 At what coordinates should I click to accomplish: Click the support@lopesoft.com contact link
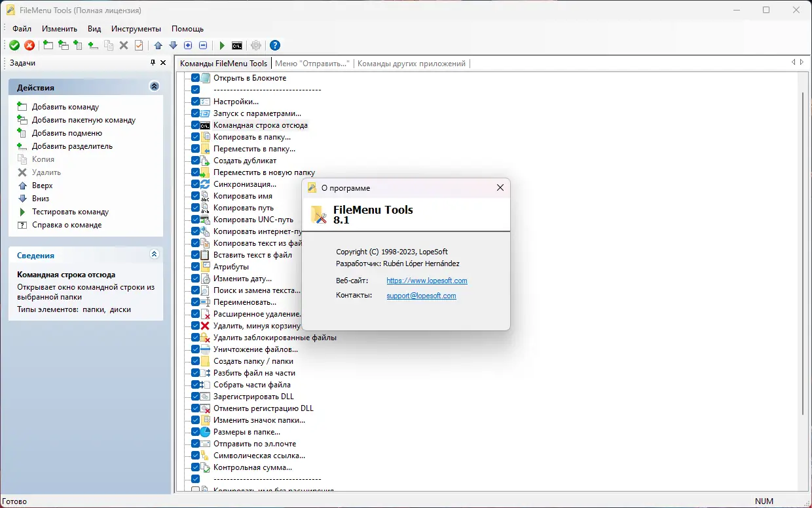tap(421, 296)
